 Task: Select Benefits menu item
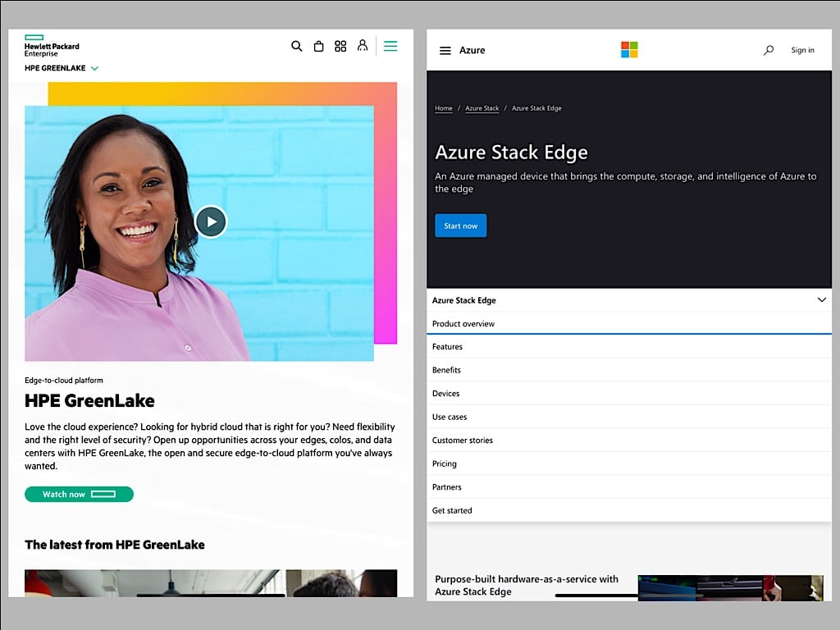629,370
